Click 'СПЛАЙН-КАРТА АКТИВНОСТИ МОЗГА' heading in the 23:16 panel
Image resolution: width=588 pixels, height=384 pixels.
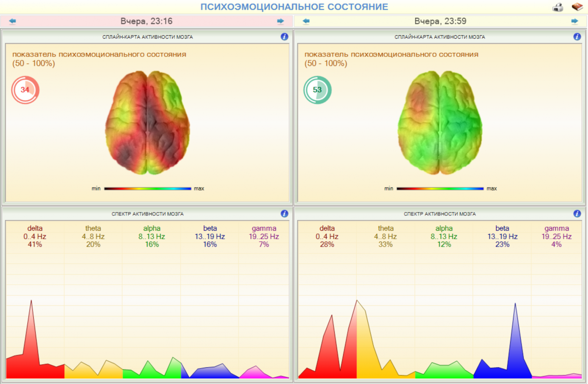[147, 37]
